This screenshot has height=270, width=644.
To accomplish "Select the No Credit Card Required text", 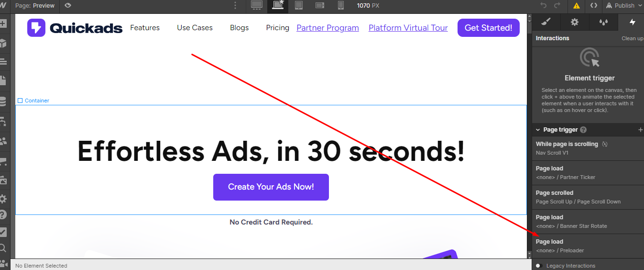I will point(271,222).
